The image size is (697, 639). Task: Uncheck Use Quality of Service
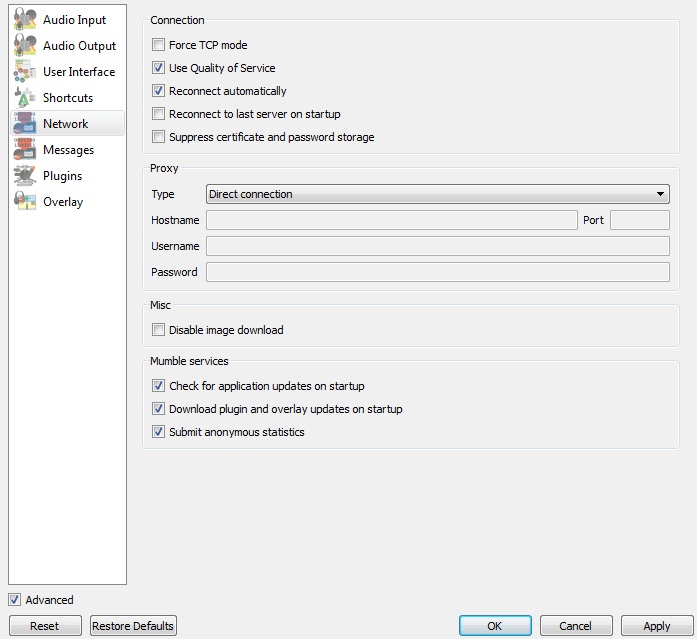(x=158, y=68)
